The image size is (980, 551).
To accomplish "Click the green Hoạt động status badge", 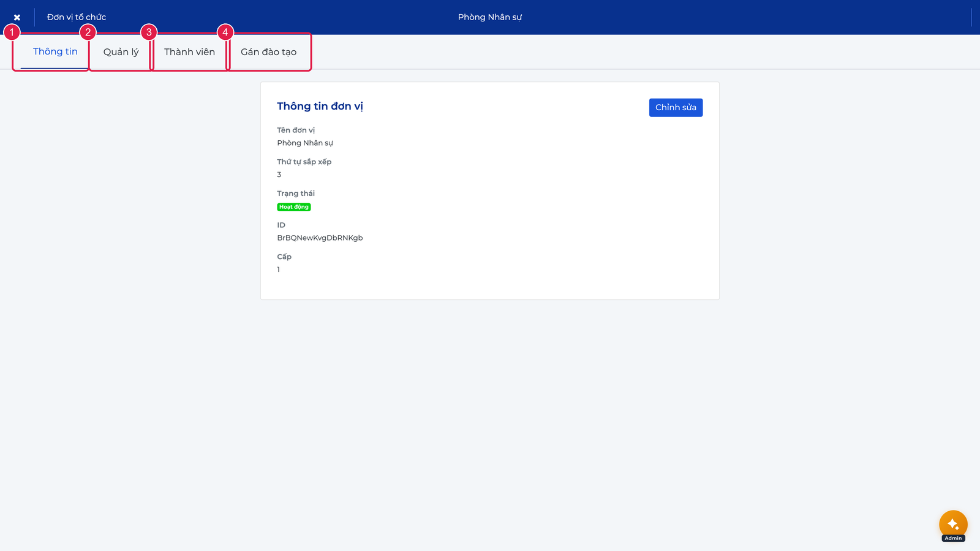I will [x=294, y=207].
